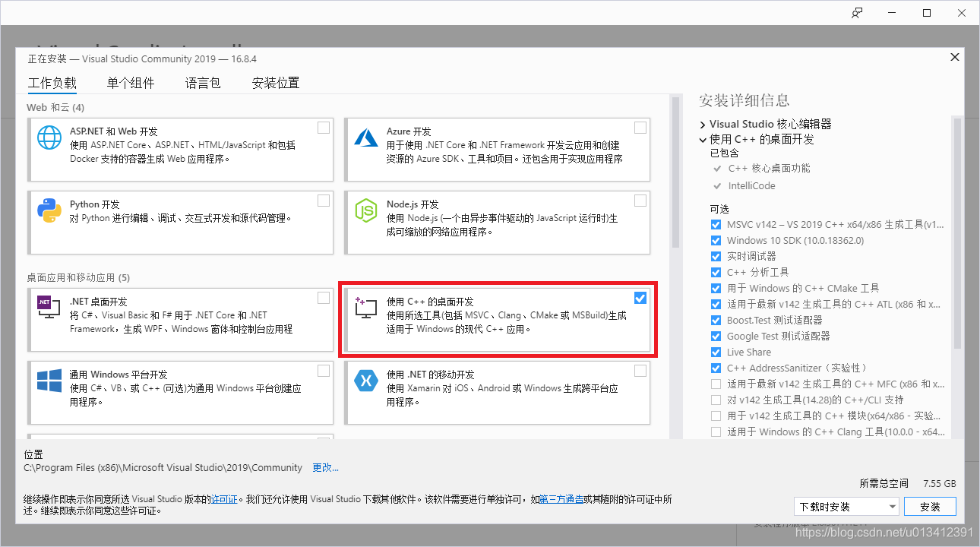
Task: Uncheck the Live Share option
Action: [x=716, y=353]
